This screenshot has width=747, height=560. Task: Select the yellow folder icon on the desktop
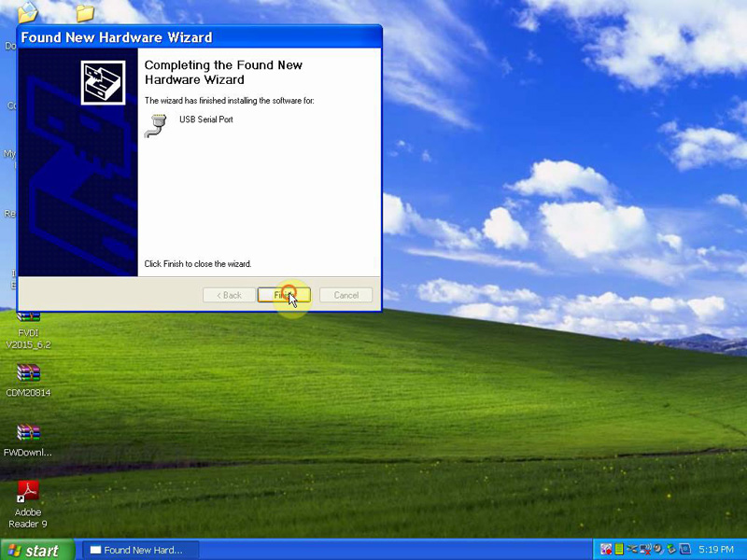tap(85, 12)
